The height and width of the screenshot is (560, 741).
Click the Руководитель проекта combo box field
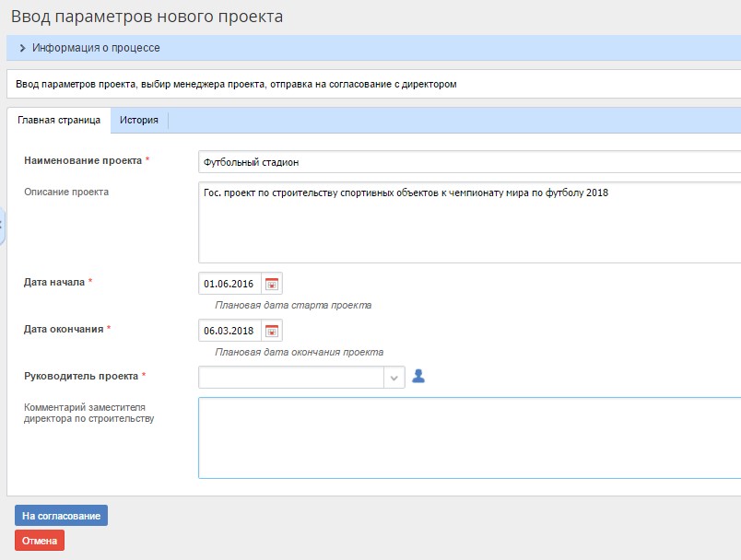(290, 378)
